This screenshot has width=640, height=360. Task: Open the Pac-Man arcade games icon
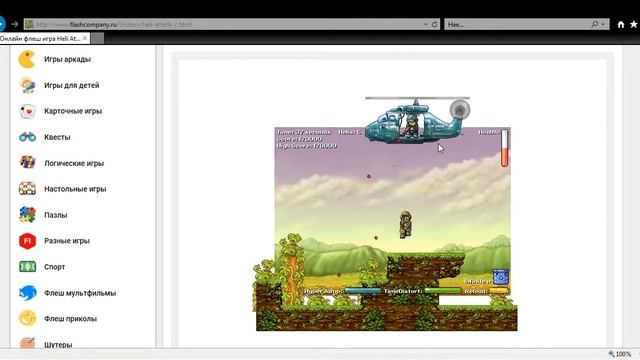coord(27,59)
